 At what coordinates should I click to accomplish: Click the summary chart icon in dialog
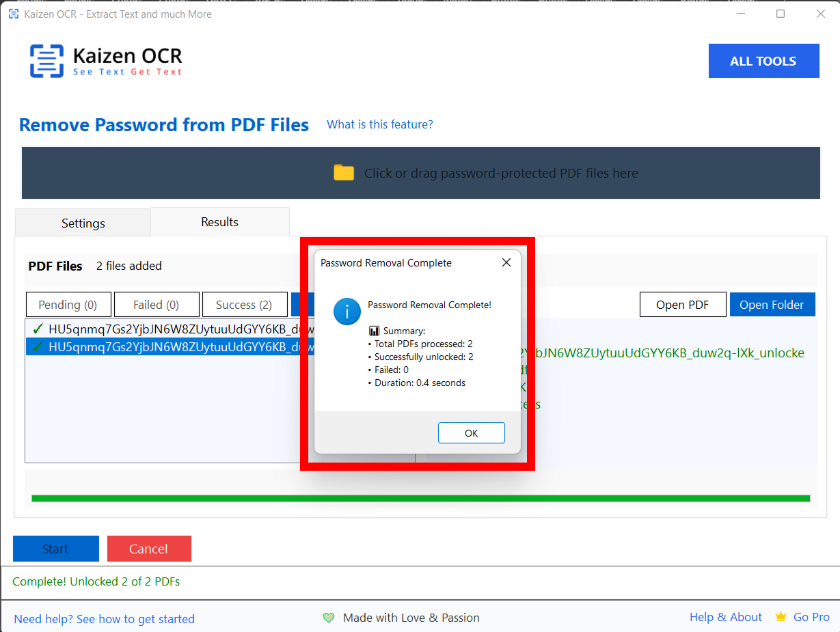374,331
